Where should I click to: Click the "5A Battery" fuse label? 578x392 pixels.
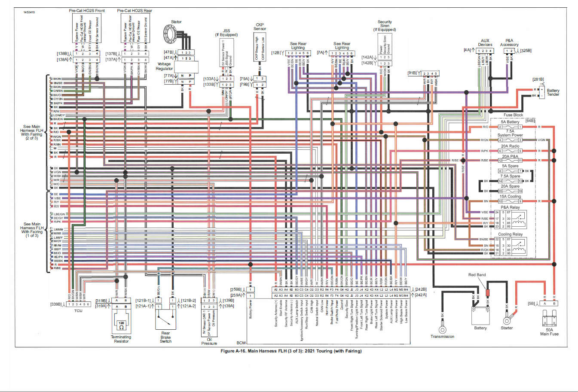510,122
